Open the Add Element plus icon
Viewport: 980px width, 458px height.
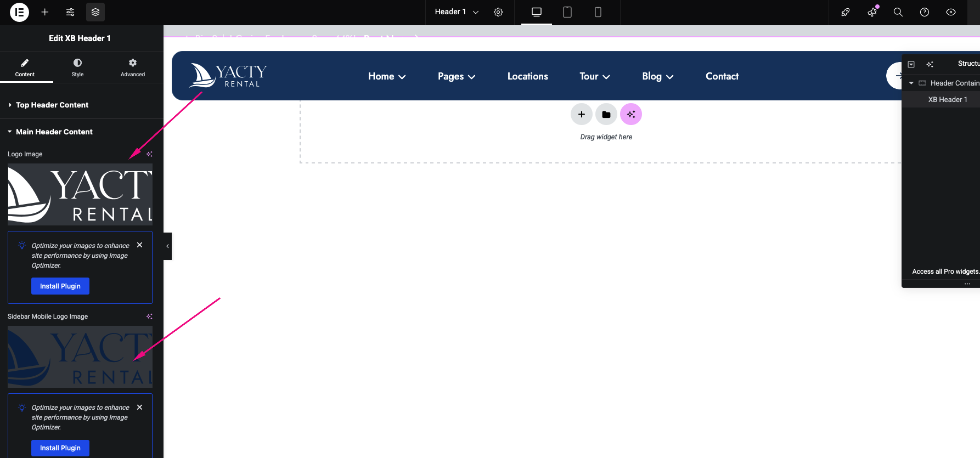click(45, 12)
